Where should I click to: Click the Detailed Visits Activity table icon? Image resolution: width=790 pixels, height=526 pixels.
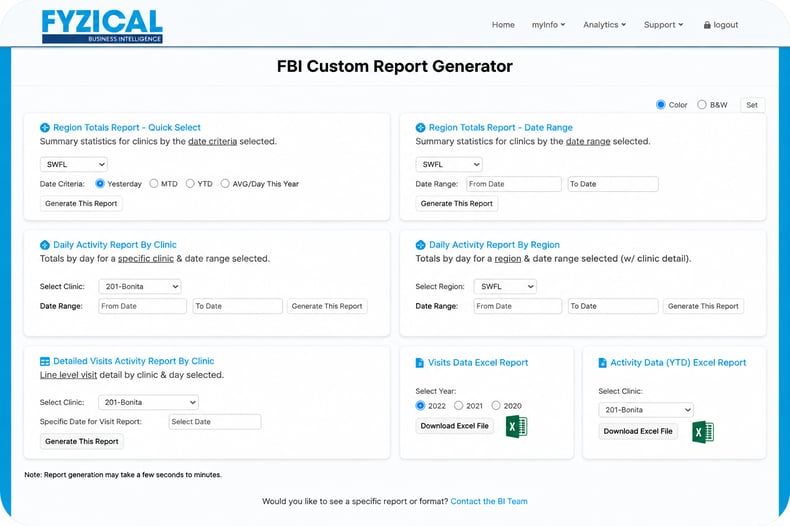pyautogui.click(x=45, y=361)
